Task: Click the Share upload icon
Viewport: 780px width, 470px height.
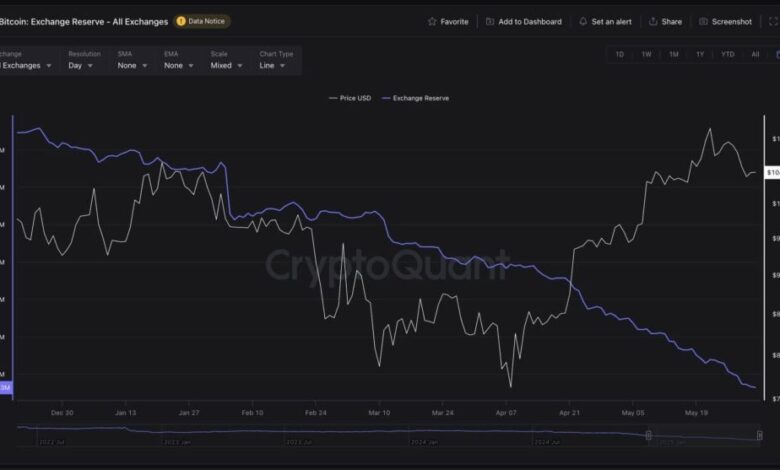Action: [x=653, y=21]
